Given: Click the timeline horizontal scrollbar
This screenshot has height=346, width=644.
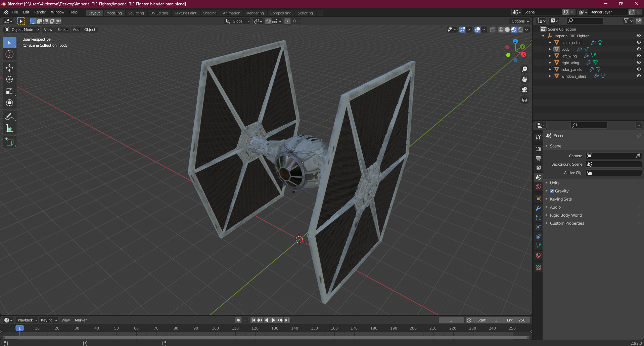Looking at the screenshot, I should tap(266, 337).
